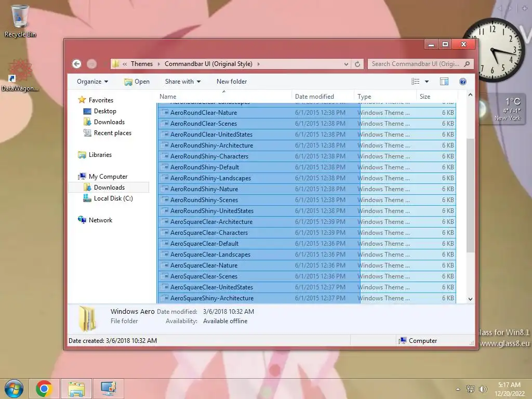Go back using the Back arrow button
The height and width of the screenshot is (399, 532).
[77, 64]
